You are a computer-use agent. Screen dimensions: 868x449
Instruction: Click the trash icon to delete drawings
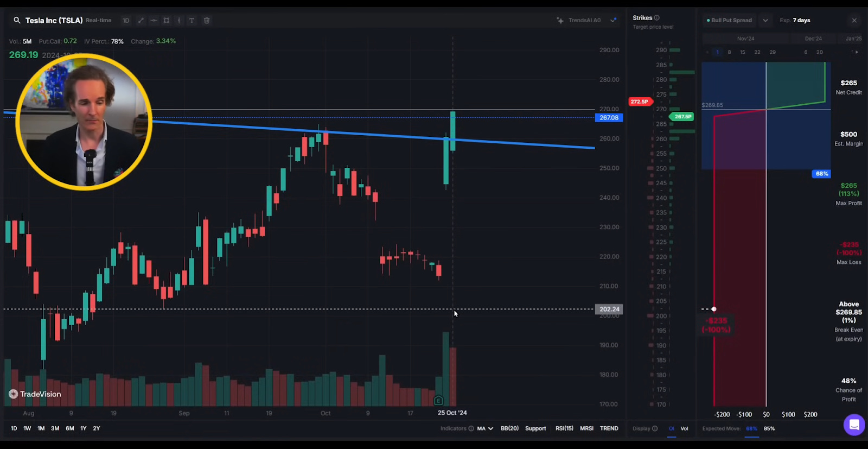pyautogui.click(x=207, y=21)
